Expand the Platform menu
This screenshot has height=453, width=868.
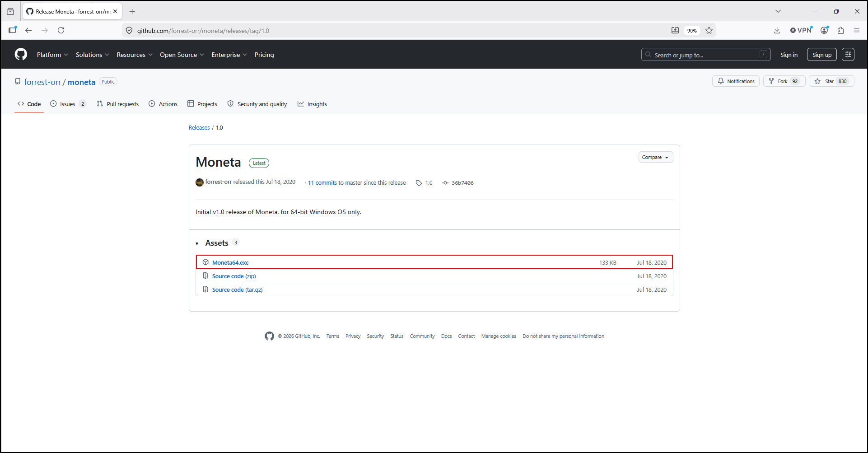(52, 55)
